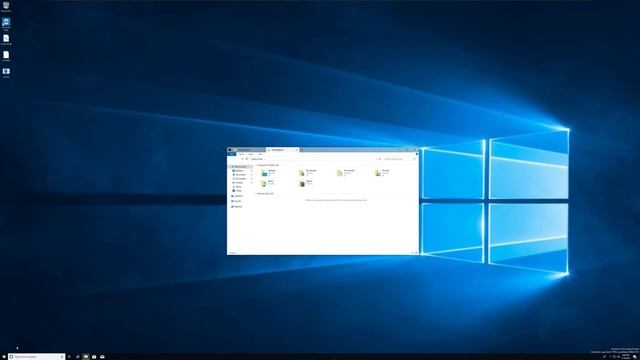Open the Mail app from taskbar
Image resolution: width=640 pixels, height=360 pixels.
102,357
